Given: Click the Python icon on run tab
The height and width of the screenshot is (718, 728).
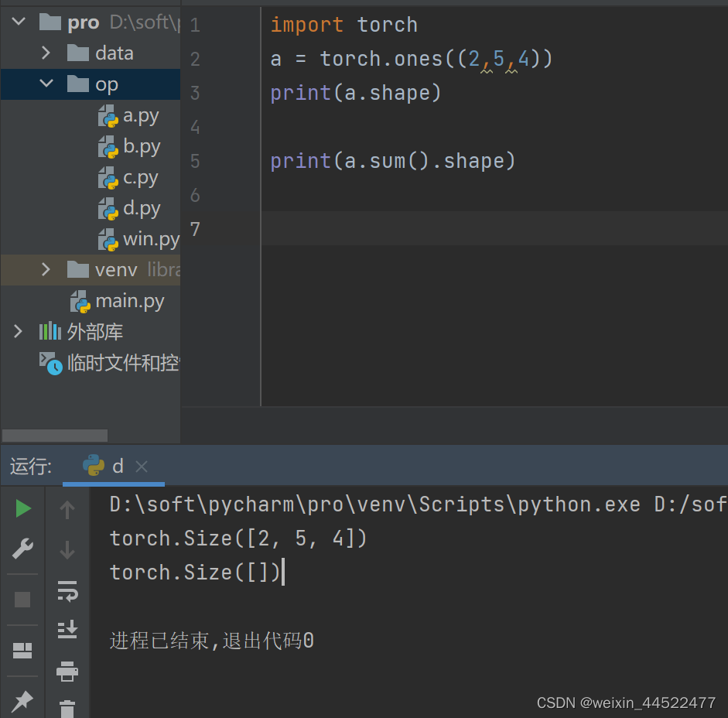Looking at the screenshot, I should (x=94, y=465).
